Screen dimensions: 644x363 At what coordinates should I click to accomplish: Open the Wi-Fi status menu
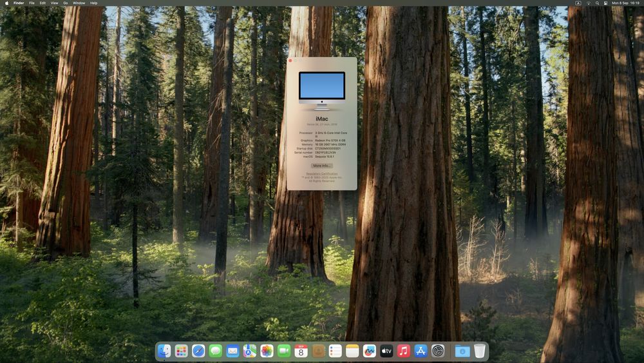(x=588, y=3)
